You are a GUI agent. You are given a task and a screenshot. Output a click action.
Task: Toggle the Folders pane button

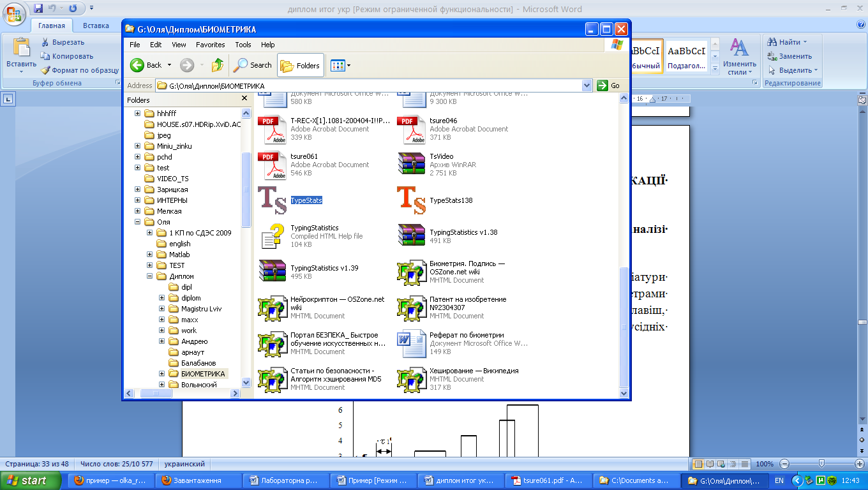pyautogui.click(x=301, y=65)
